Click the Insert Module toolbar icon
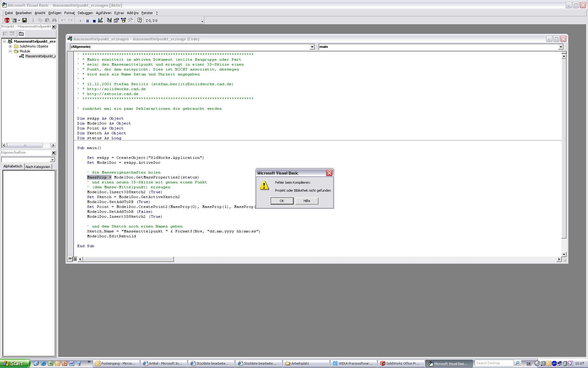The height and width of the screenshot is (368, 588). coord(14,21)
